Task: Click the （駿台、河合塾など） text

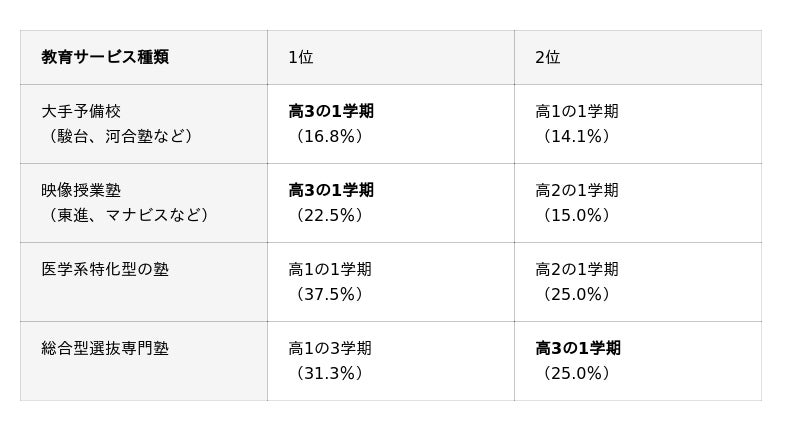Action: (120, 136)
